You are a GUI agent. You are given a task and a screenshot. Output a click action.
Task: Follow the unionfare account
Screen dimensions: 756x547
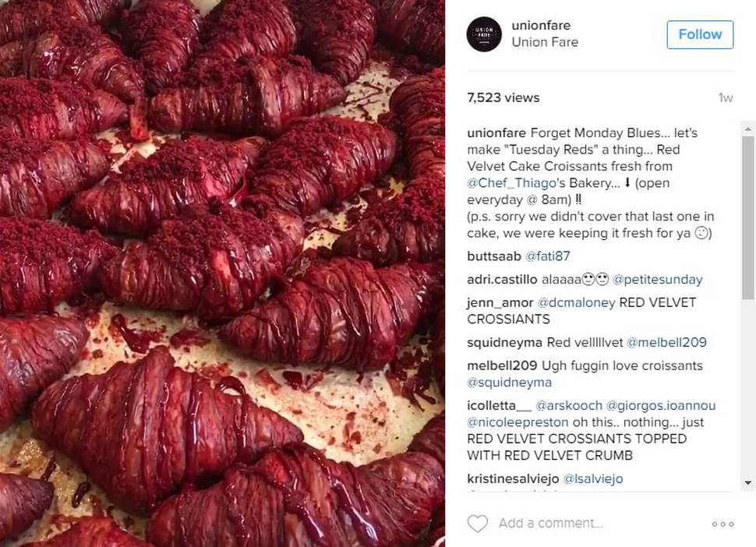(700, 35)
